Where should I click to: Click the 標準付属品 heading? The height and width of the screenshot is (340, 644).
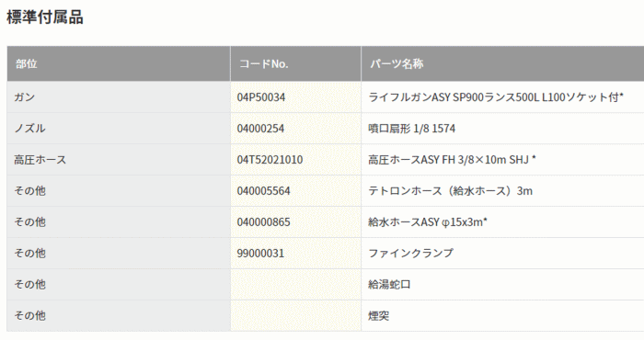tap(45, 17)
